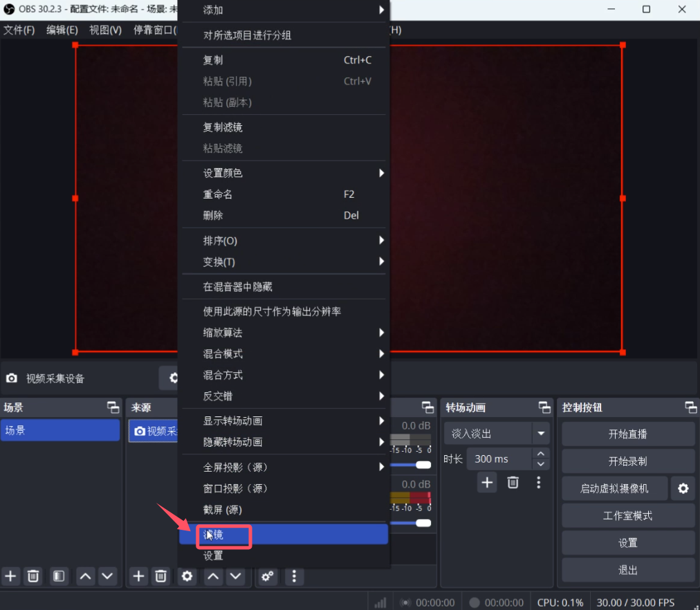Delete selected scene with trash icon
This screenshot has width=700, height=610.
point(33,575)
